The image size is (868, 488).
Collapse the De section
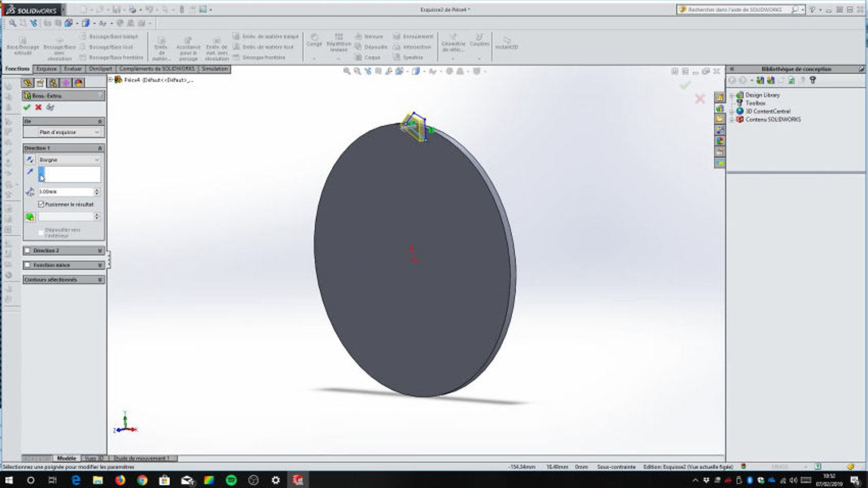(x=100, y=121)
